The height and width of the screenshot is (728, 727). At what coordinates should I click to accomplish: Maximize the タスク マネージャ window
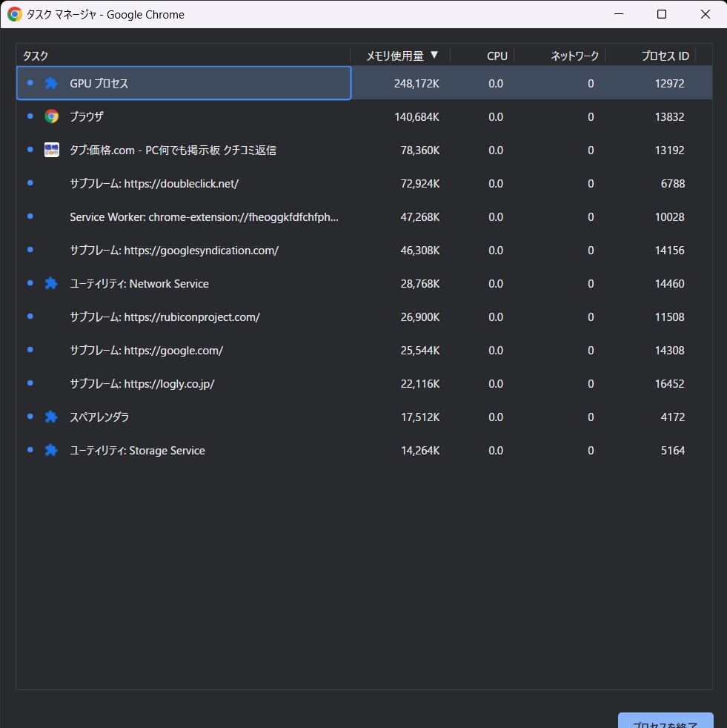click(662, 14)
